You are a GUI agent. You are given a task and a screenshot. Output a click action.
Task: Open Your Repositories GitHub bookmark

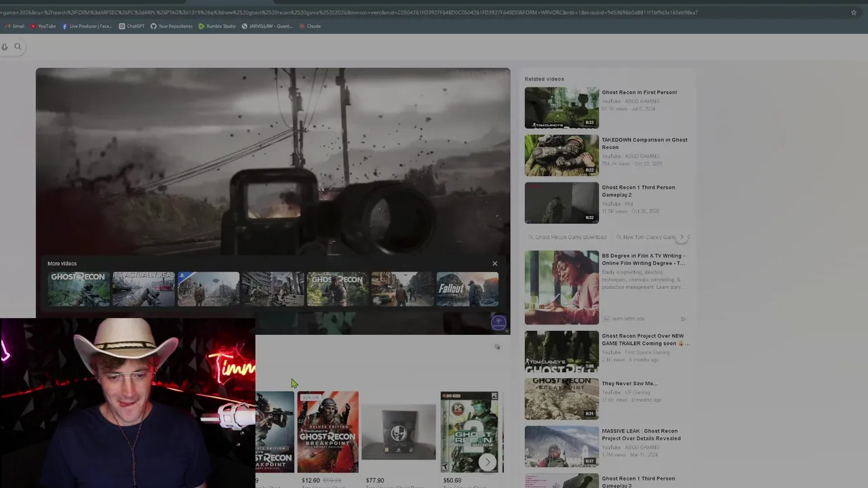click(x=172, y=26)
